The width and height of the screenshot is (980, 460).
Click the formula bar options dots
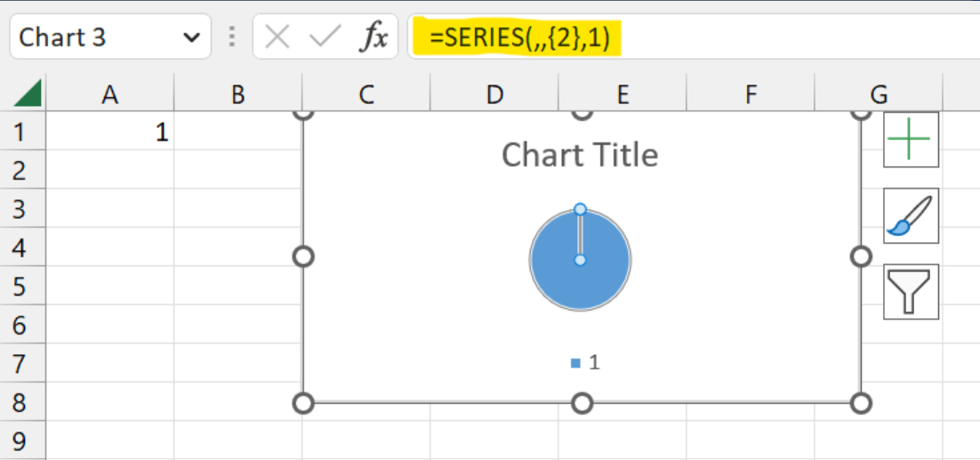coord(232,36)
